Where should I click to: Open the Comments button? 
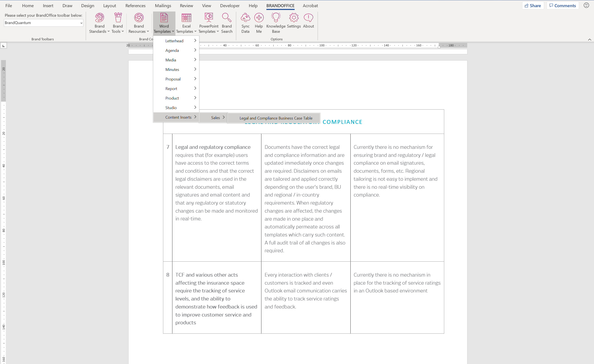563,6
